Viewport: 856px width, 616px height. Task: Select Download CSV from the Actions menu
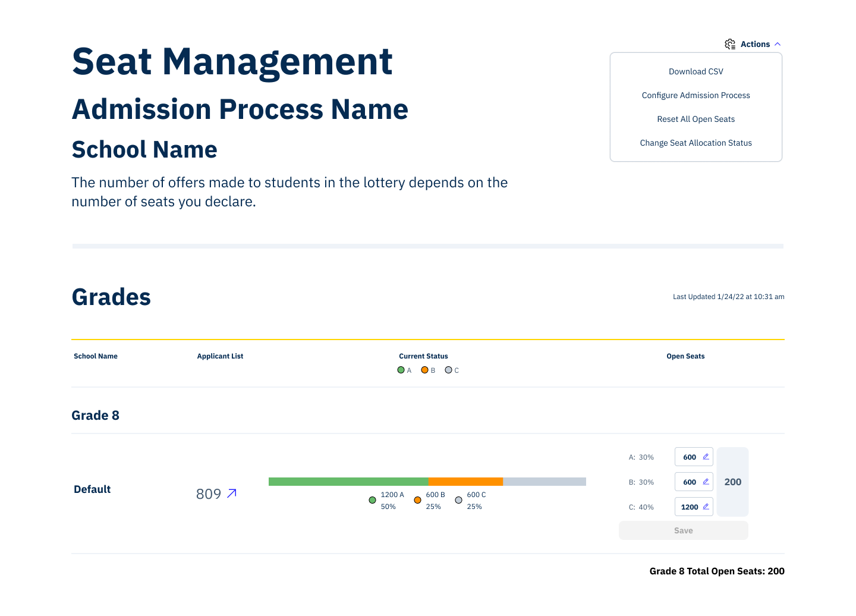pyautogui.click(x=695, y=71)
